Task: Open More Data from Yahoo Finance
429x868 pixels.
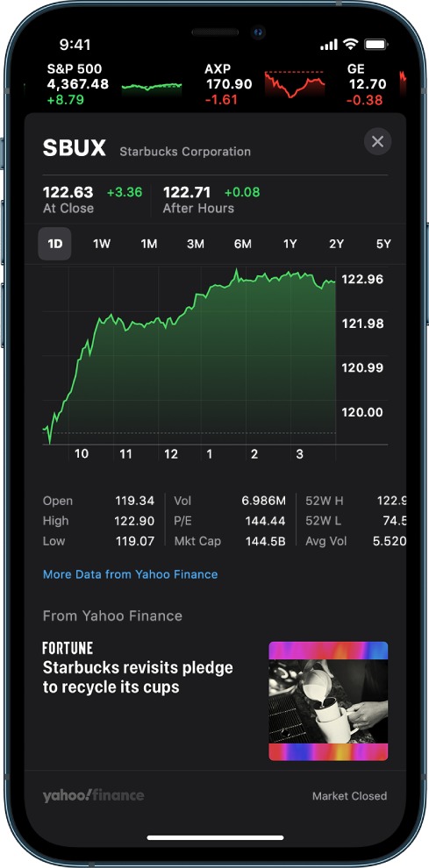Action: click(x=130, y=574)
